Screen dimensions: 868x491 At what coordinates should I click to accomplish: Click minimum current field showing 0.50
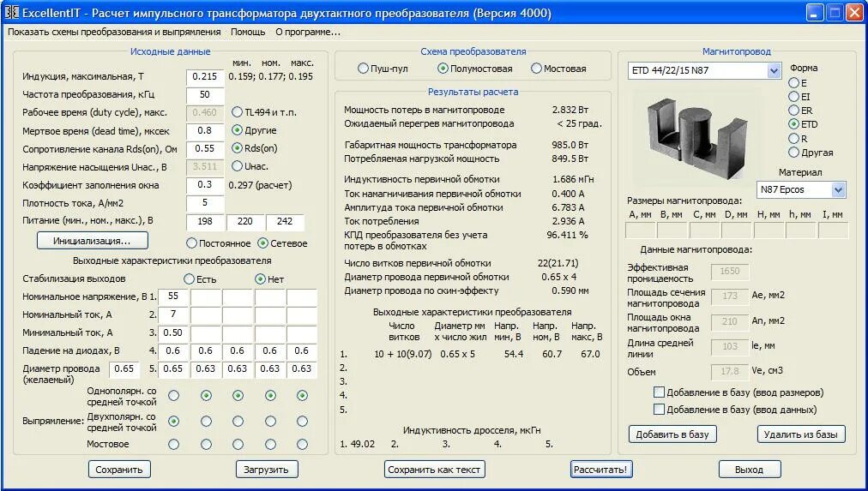click(173, 332)
